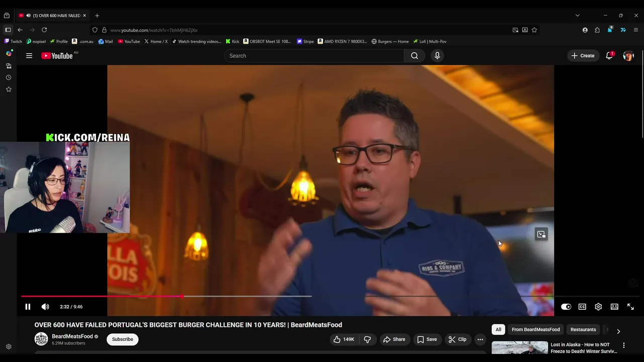644x362 pixels.
Task: View site security lock info
Action: pyautogui.click(x=104, y=30)
